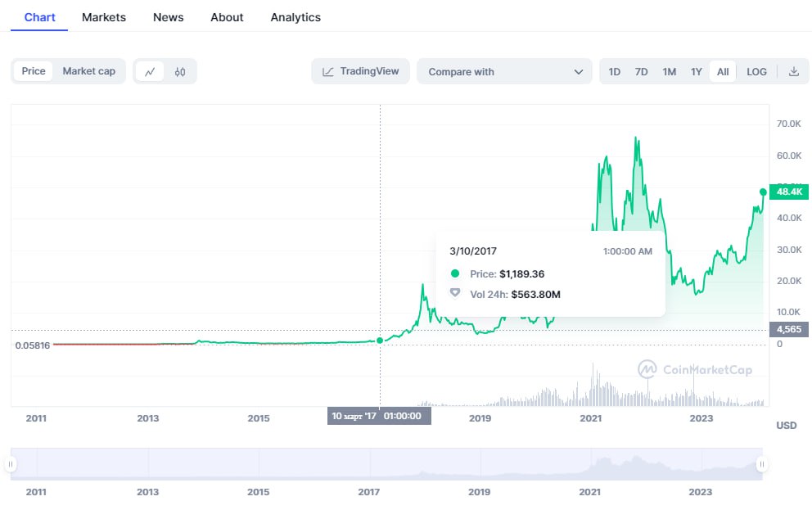Click the chart's latest price endpoint dot
The image size is (812, 528).
coord(763,192)
